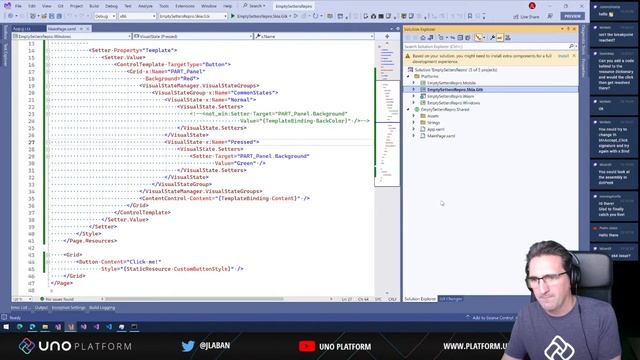
Task: Dismiss the yellow warning info bar
Action: coord(574,56)
